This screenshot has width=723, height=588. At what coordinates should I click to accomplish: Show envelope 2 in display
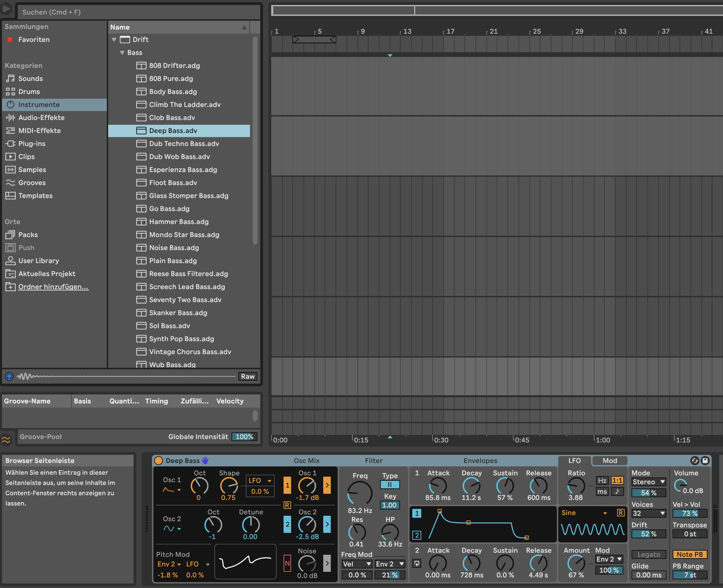(417, 535)
